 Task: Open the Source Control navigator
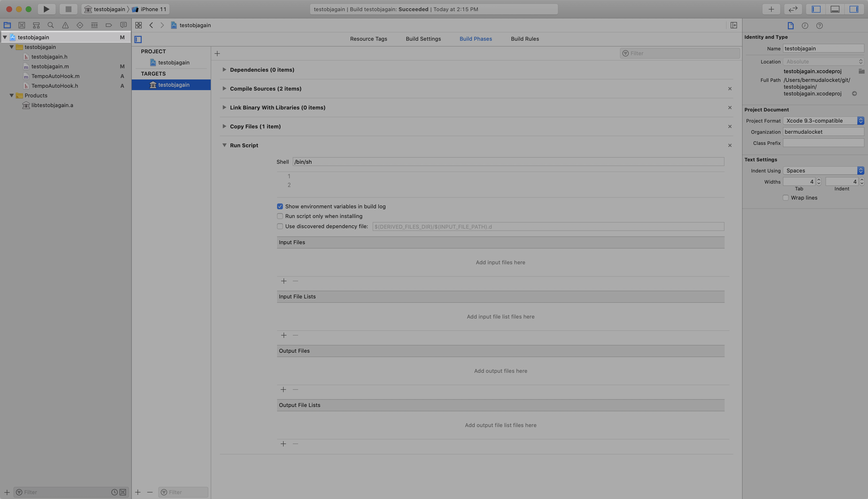pos(22,25)
